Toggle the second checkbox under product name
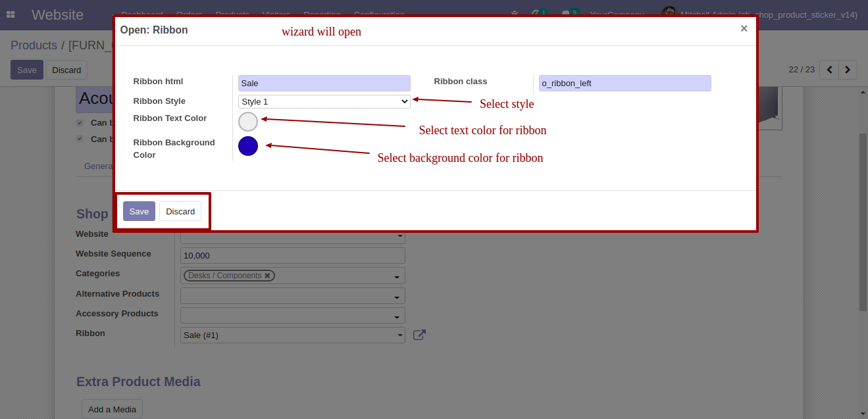This screenshot has height=419, width=868. click(80, 139)
